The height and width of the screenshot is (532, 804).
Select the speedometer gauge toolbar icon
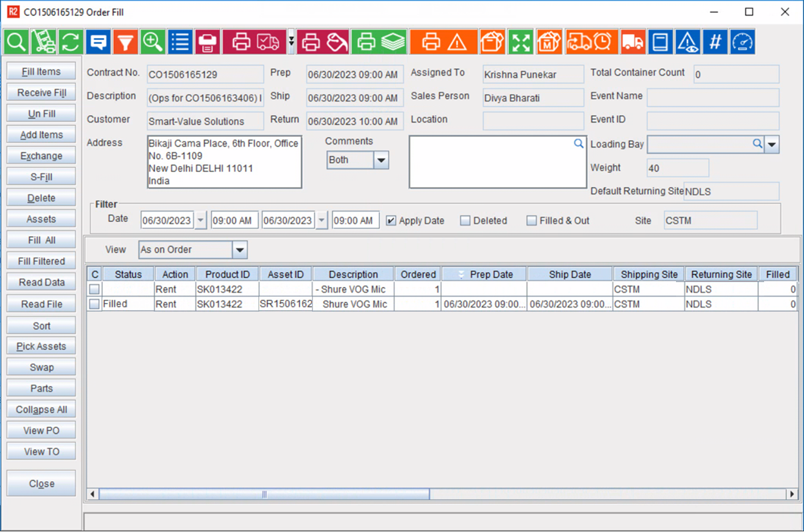pyautogui.click(x=742, y=42)
